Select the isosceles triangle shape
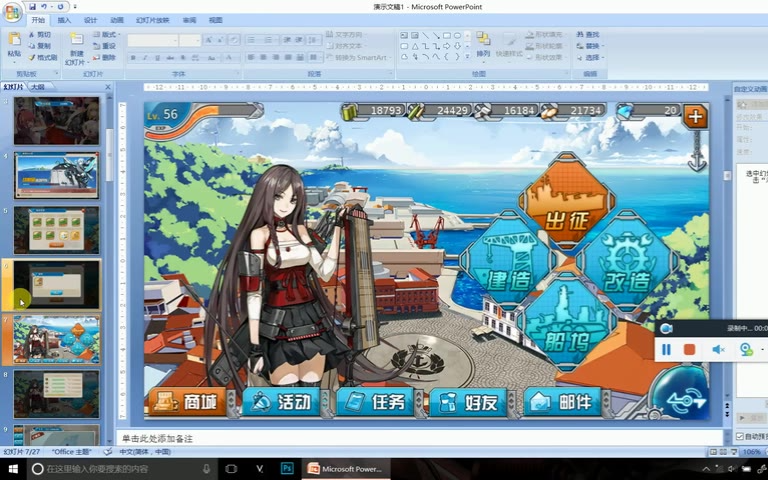Image resolution: width=768 pixels, height=480 pixels. 415,46
